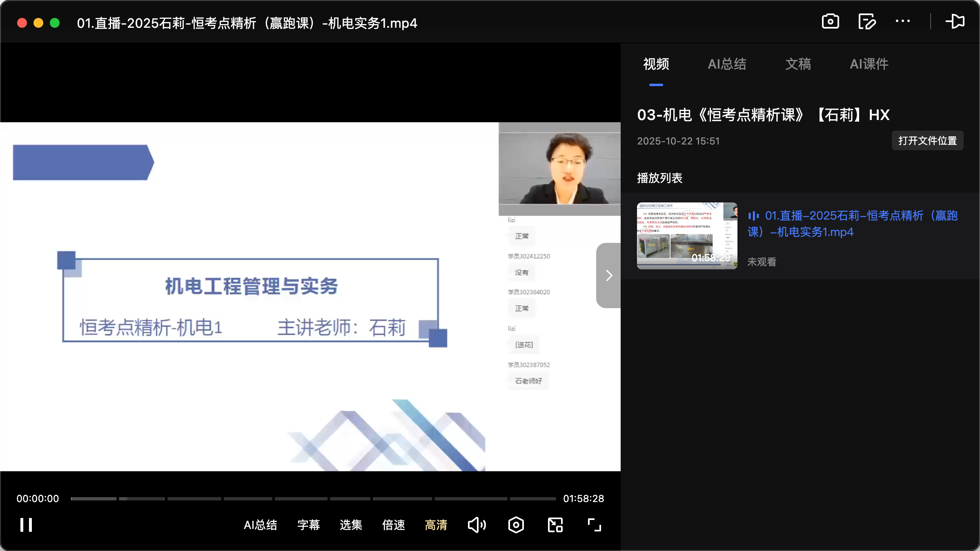This screenshot has height=551, width=980.
Task: Toggle AI总结 in the bottom control bar
Action: coord(261,525)
